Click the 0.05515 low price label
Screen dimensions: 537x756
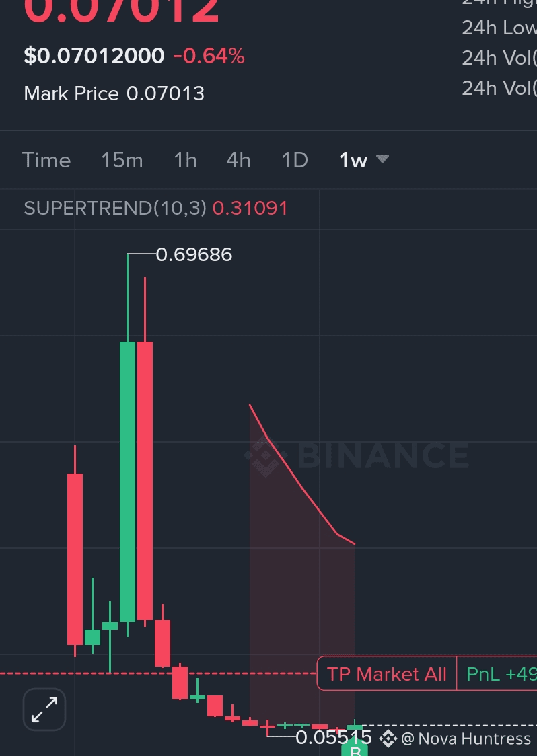[x=333, y=738]
